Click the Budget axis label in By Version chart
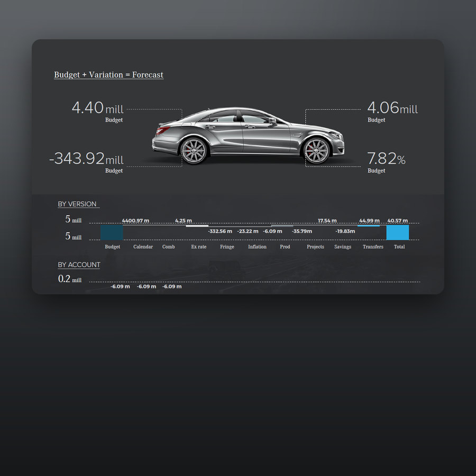Image resolution: width=476 pixels, height=476 pixels. point(112,247)
